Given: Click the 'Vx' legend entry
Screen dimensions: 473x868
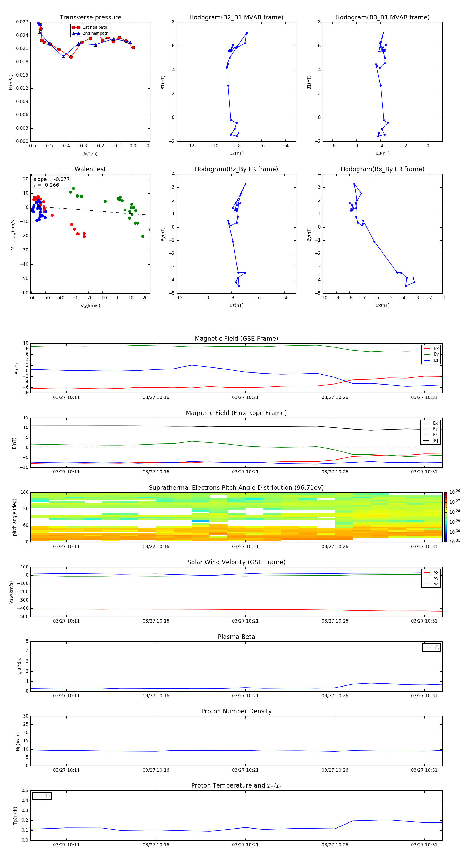Looking at the screenshot, I should point(431,572).
